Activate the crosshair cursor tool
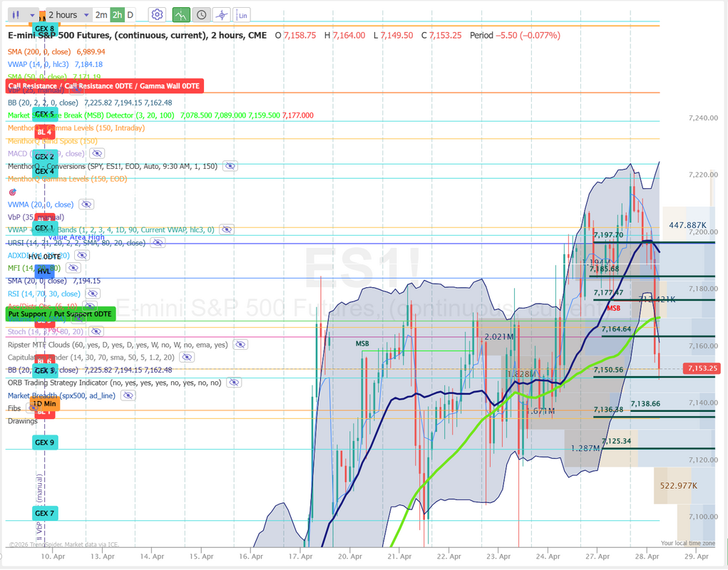 (222, 15)
